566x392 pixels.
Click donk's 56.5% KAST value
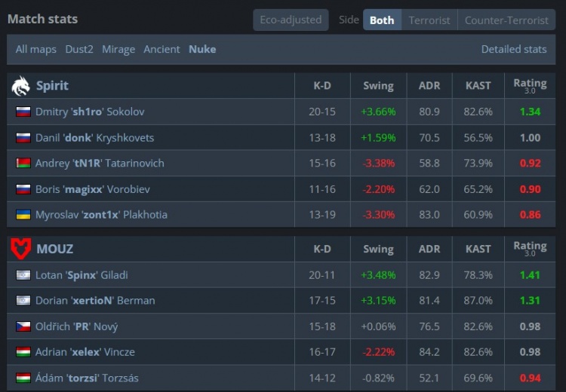click(x=478, y=138)
